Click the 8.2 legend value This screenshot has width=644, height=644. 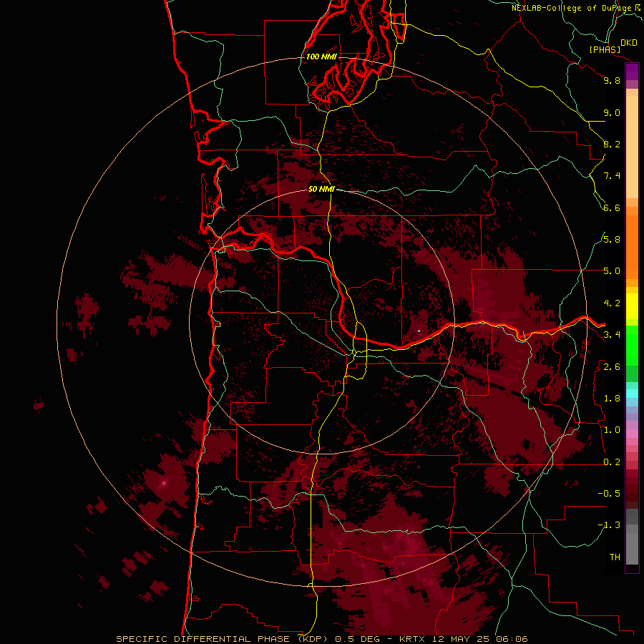pyautogui.click(x=612, y=144)
